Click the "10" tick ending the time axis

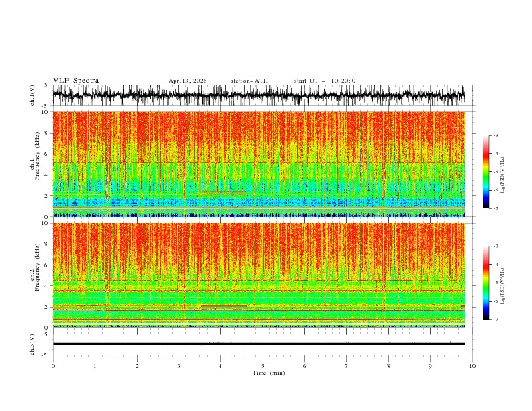point(472,366)
